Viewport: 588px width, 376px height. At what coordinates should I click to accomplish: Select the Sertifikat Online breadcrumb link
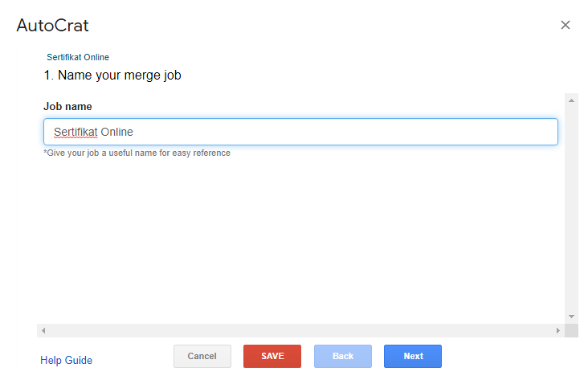coord(78,57)
